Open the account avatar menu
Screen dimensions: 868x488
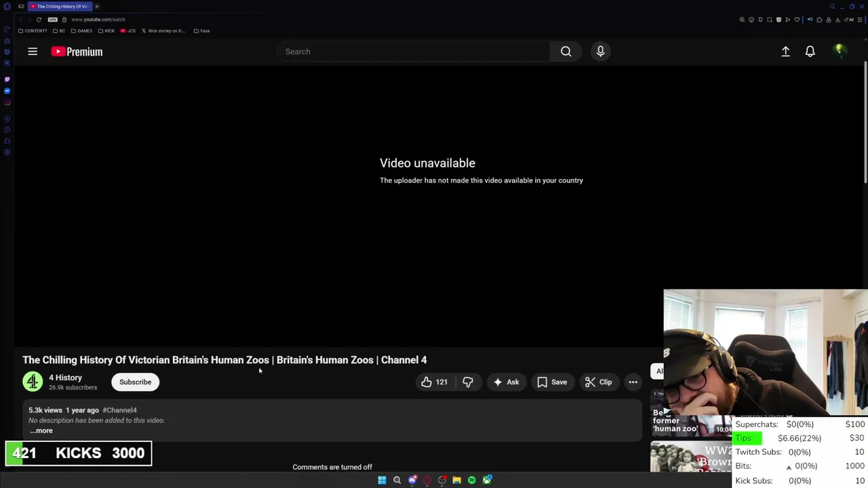coord(840,51)
